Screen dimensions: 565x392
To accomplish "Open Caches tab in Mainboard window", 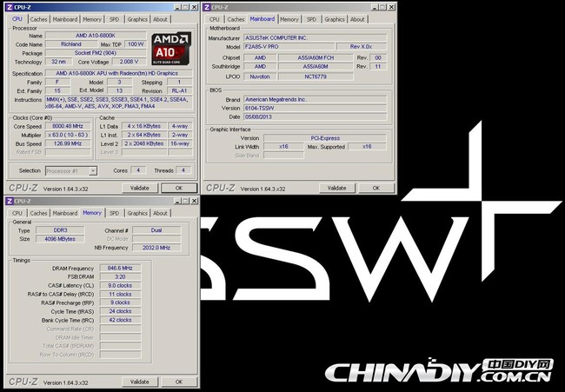I will point(236,19).
